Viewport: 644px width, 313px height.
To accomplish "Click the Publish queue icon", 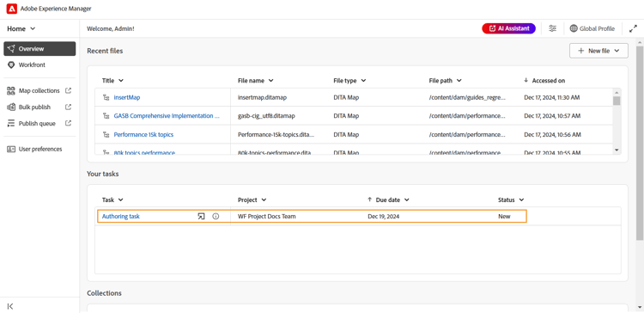I will (x=11, y=123).
